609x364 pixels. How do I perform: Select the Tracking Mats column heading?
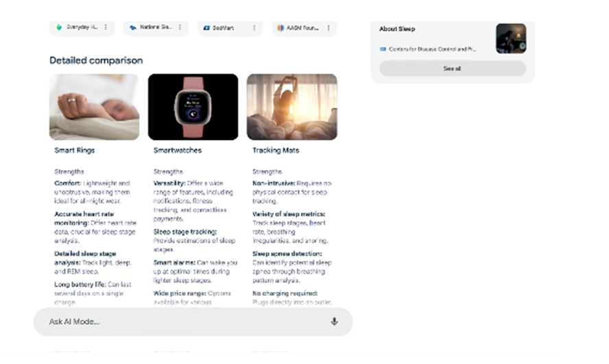coord(276,150)
